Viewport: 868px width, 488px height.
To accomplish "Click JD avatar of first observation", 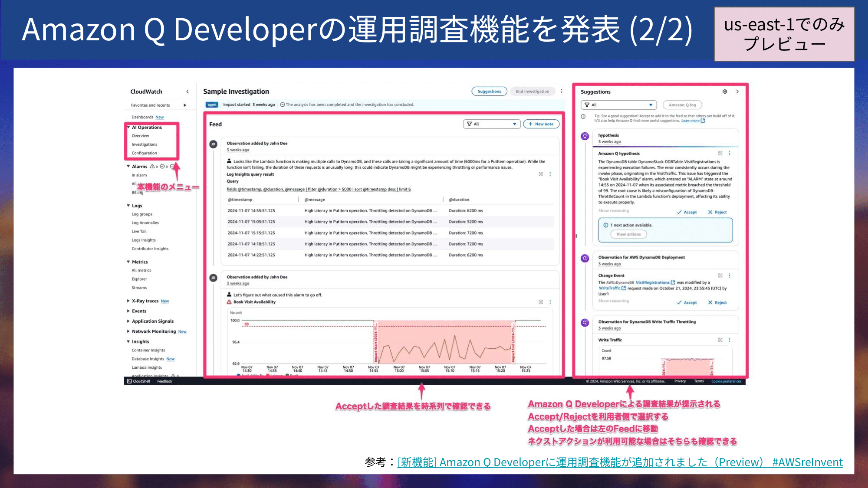I will [213, 144].
